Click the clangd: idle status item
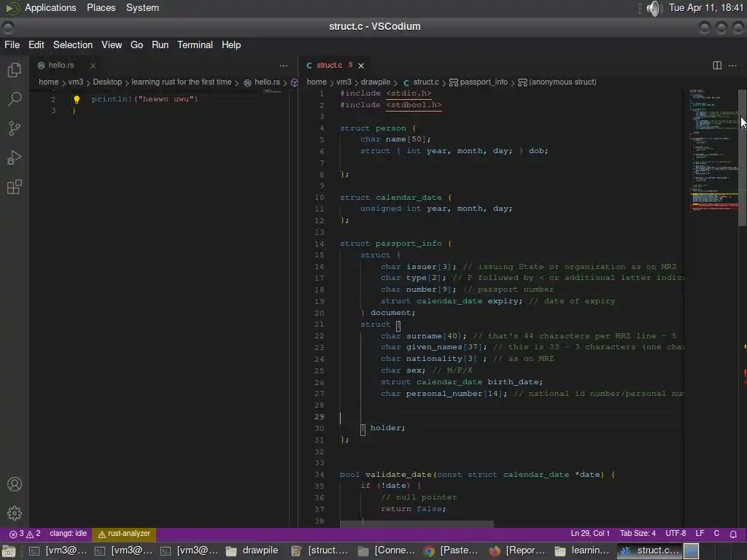The width and height of the screenshot is (747, 560). pos(68,534)
